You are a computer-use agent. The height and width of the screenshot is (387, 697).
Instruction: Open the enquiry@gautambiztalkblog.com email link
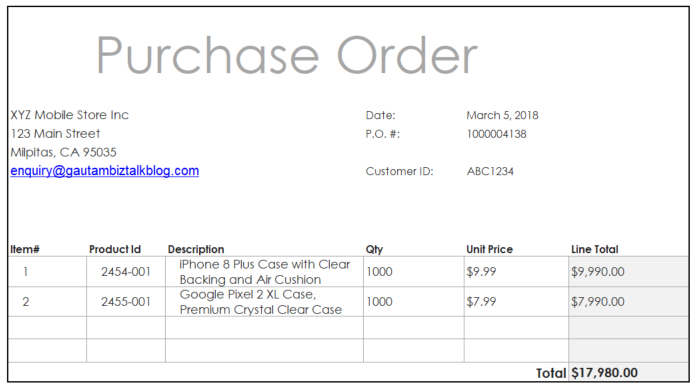(x=104, y=171)
